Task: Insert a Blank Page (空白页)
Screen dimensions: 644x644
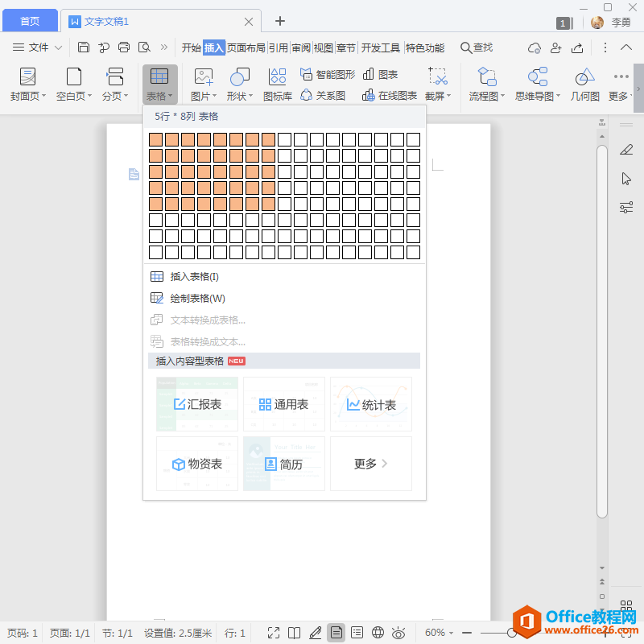Action: click(x=74, y=85)
